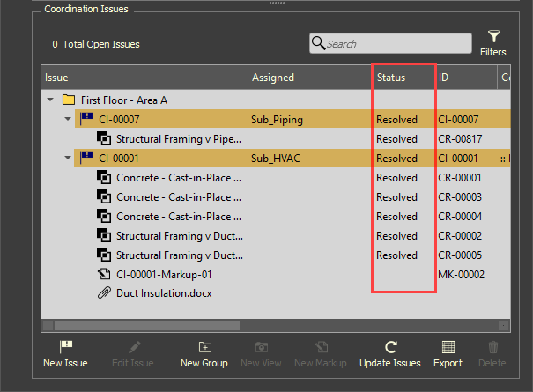The height and width of the screenshot is (392, 533).
Task: Collapse the CI-00007 issue tree node
Action: click(x=67, y=119)
